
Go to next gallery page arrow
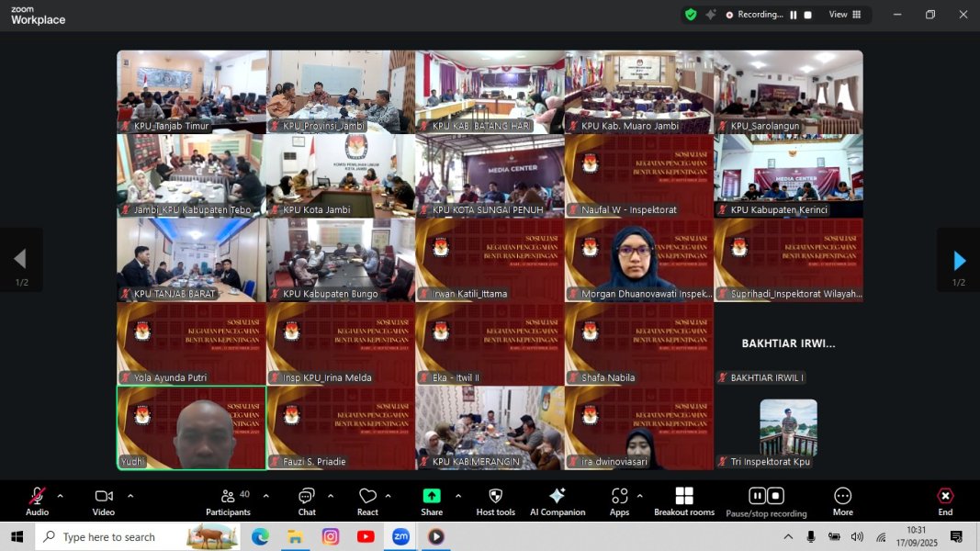click(x=959, y=260)
